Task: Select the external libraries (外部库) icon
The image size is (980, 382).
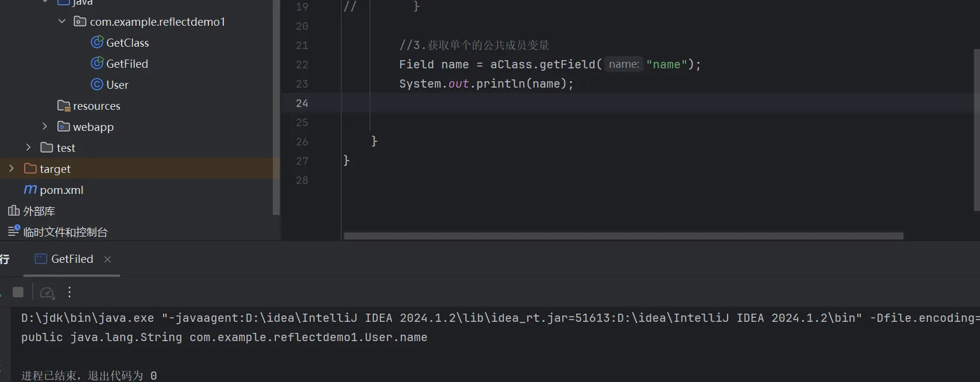Action: pyautogui.click(x=14, y=211)
